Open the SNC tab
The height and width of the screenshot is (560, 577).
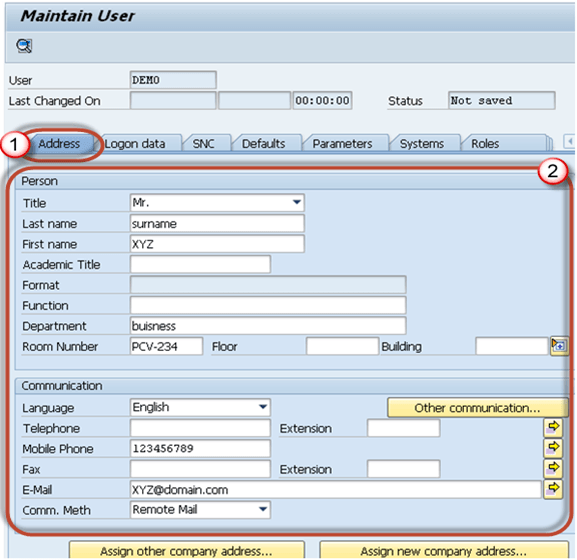(x=203, y=143)
